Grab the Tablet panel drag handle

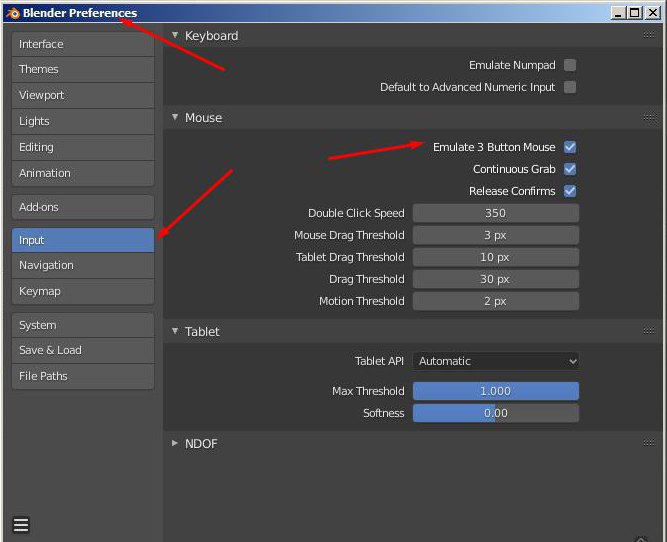pyautogui.click(x=649, y=331)
